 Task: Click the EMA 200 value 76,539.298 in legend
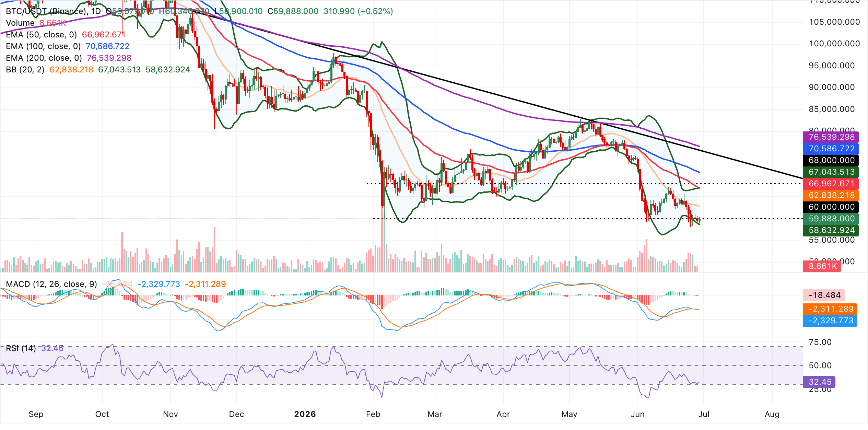[x=109, y=58]
